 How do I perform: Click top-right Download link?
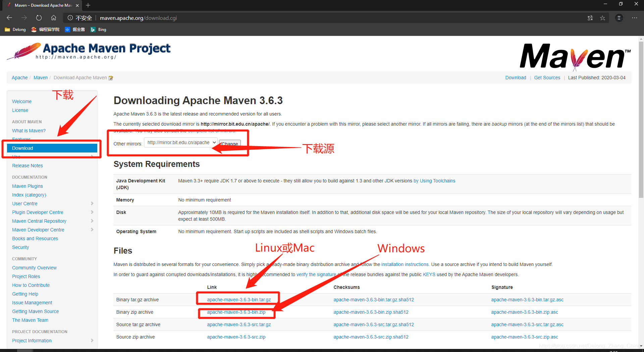coord(516,78)
